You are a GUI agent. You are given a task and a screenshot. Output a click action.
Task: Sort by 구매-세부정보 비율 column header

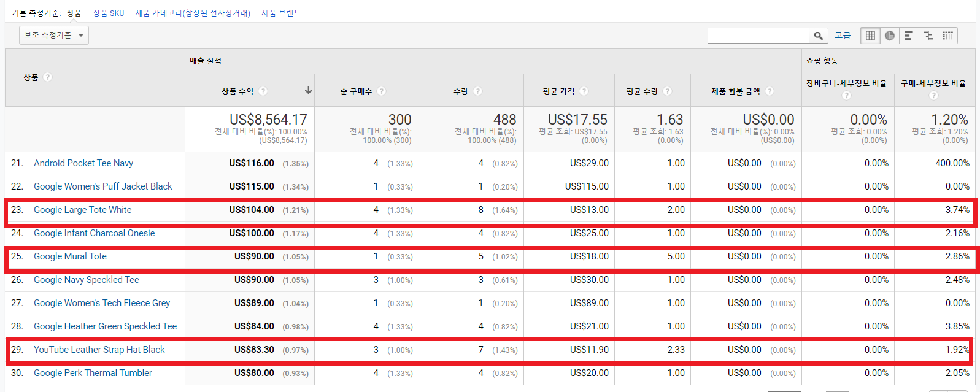point(933,83)
